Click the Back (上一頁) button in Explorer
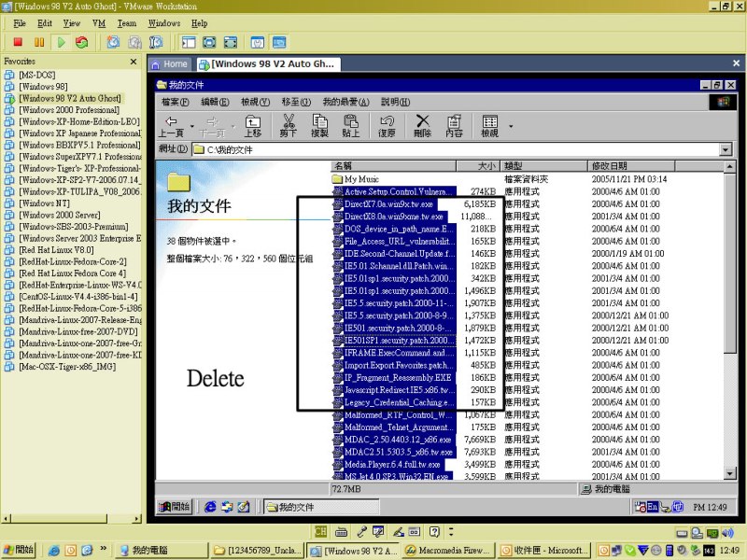The height and width of the screenshot is (560, 747). pos(171,126)
